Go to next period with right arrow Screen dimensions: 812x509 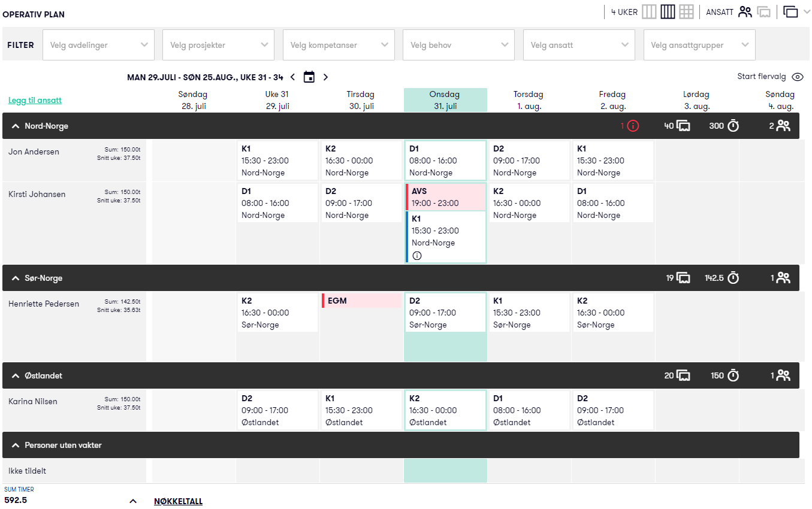326,77
